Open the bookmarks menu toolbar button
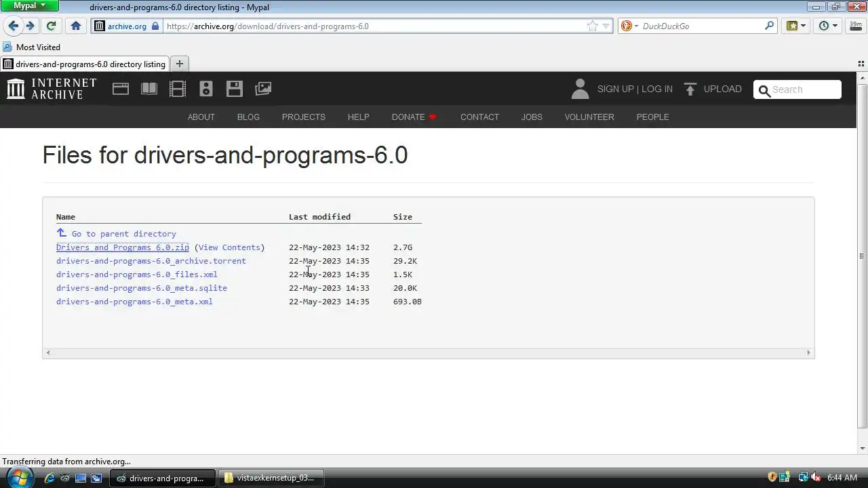This screenshot has height=488, width=868. click(795, 26)
